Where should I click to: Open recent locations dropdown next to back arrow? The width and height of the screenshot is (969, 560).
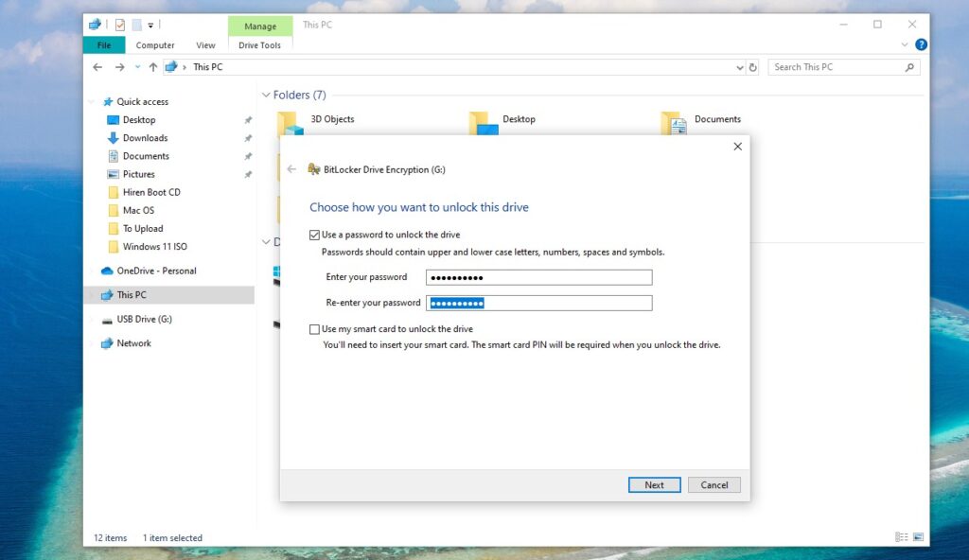click(x=137, y=66)
